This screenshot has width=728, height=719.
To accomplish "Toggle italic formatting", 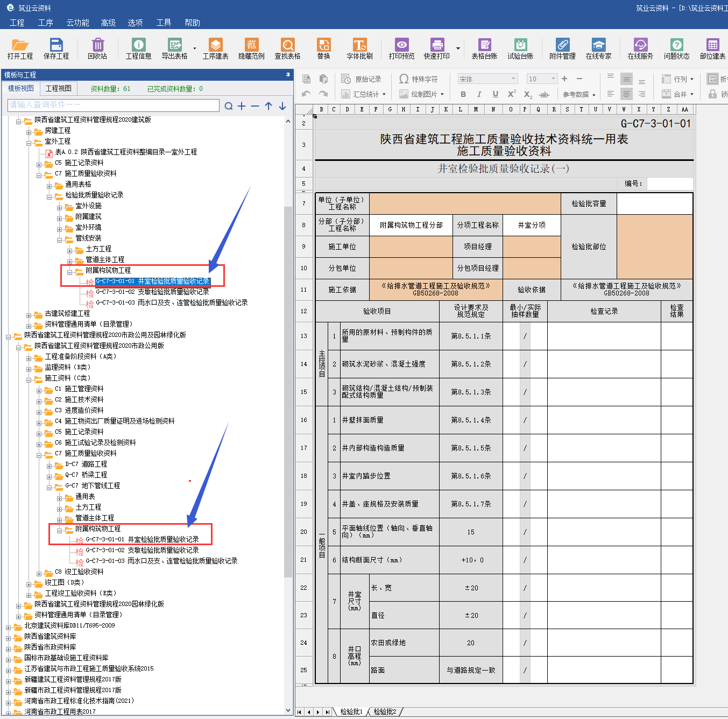I will tap(479, 94).
